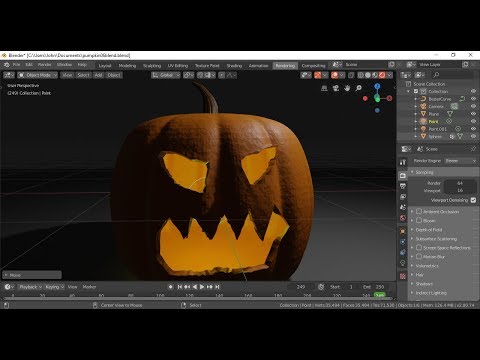480x360 pixels.
Task: Switch to Wireframe viewport shading
Action: tap(361, 75)
